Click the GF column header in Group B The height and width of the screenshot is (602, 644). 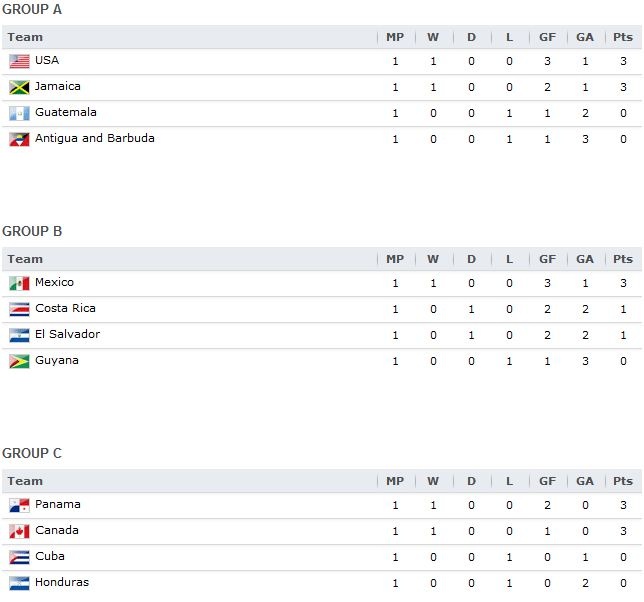[547, 259]
